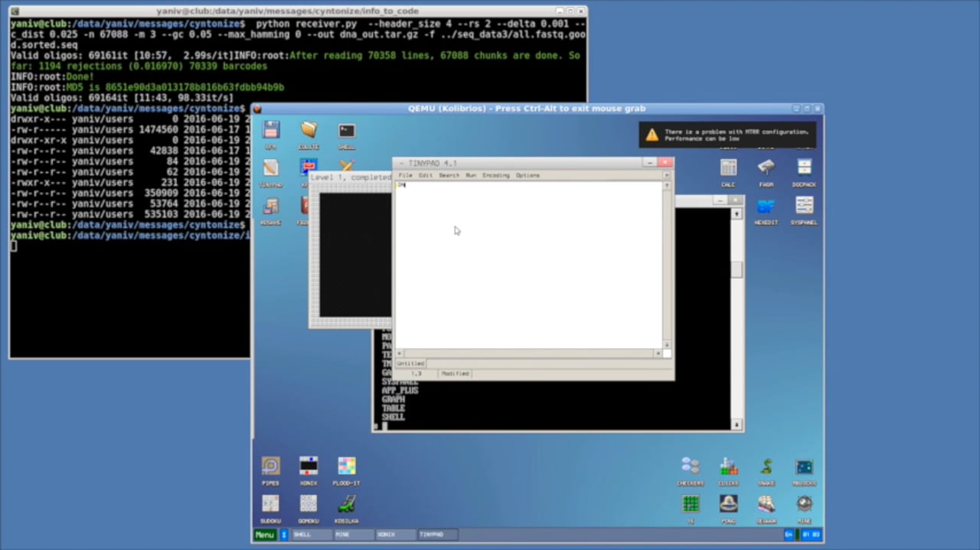Switch to MINE in the taskbar

(354, 535)
